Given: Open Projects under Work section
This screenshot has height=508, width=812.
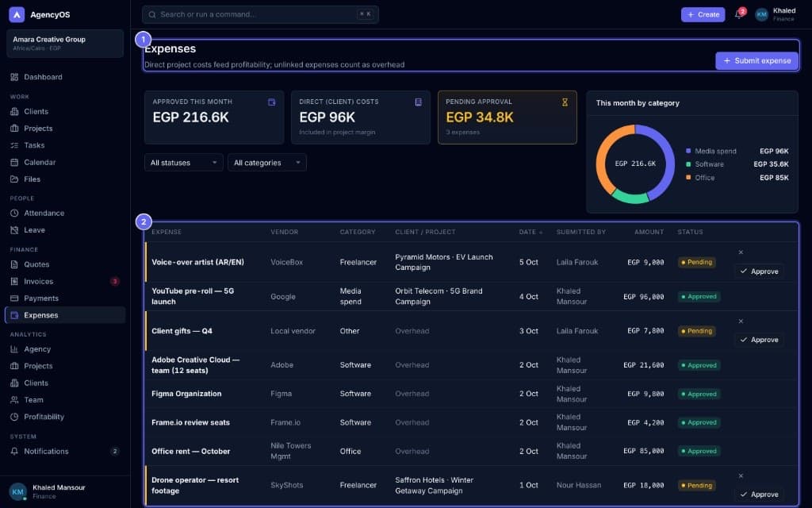Looking at the screenshot, I should click(65, 128).
